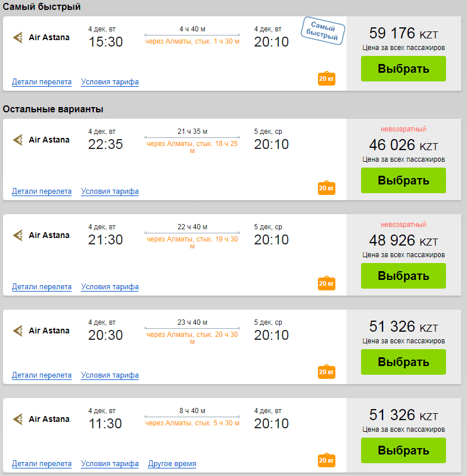
Task: Click the невозвратный label on the 46 026 KZT flight
Action: 403,129
